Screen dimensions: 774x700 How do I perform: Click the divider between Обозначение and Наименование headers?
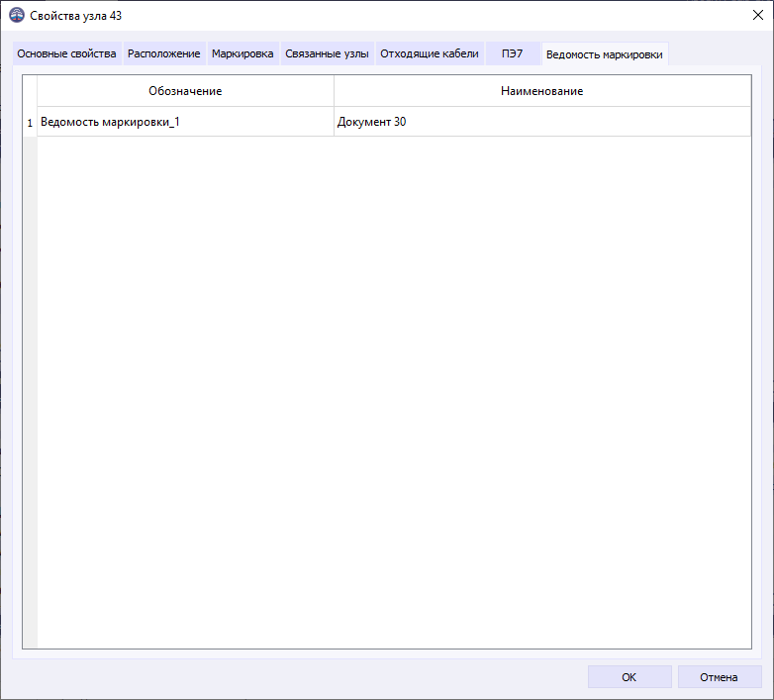click(334, 91)
